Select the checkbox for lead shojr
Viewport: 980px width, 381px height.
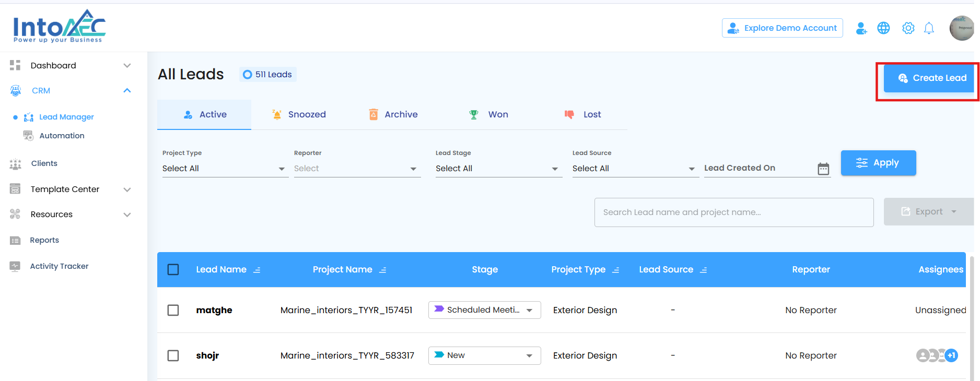173,355
